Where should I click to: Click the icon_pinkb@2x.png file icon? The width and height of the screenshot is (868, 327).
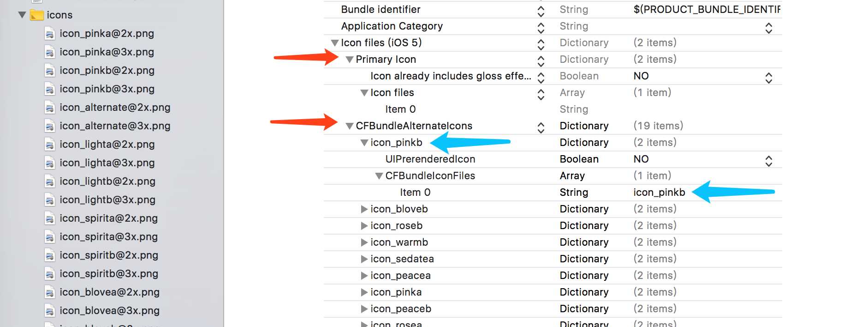pyautogui.click(x=50, y=71)
